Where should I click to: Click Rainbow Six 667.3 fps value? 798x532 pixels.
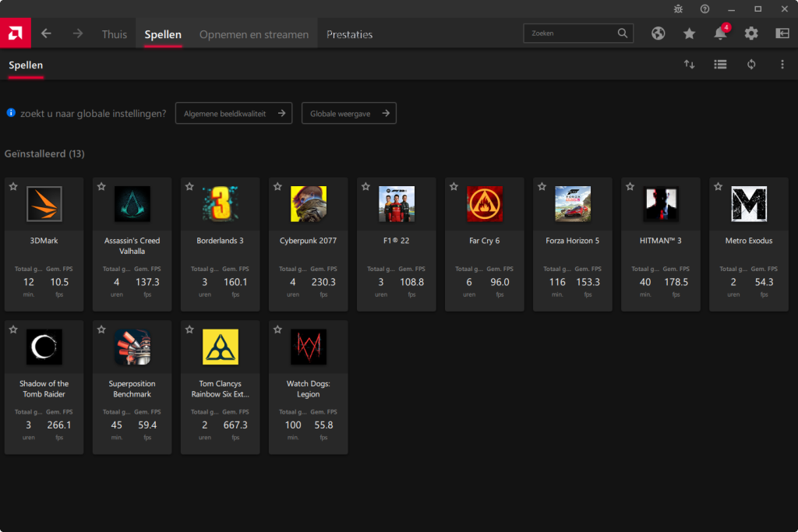tap(235, 425)
